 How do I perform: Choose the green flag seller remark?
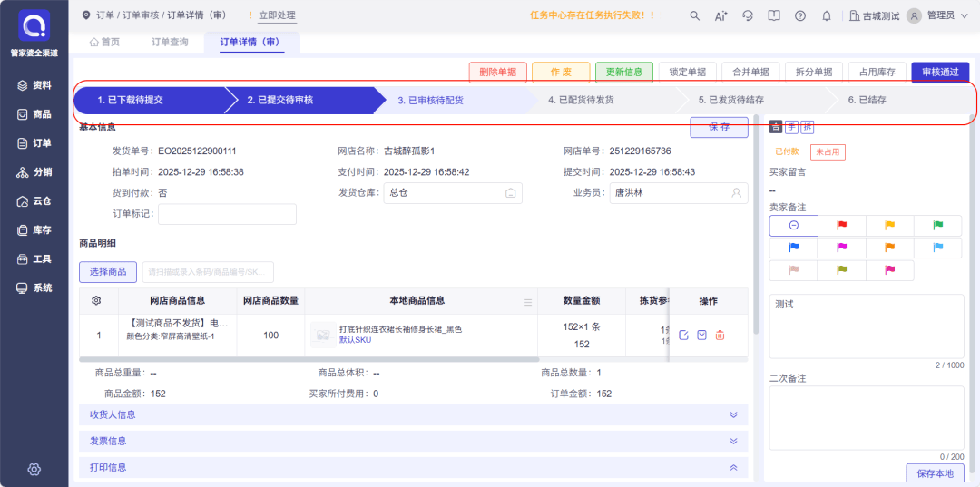(938, 226)
